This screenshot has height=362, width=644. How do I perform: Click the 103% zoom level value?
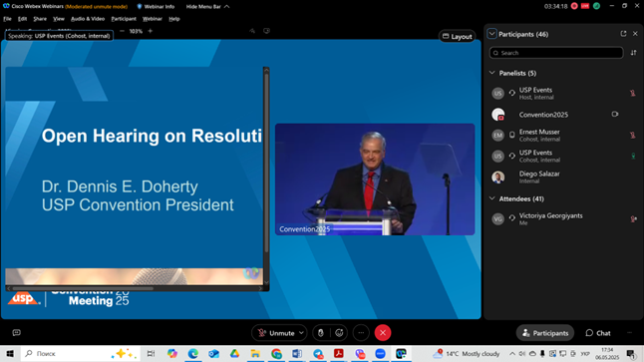(x=136, y=31)
